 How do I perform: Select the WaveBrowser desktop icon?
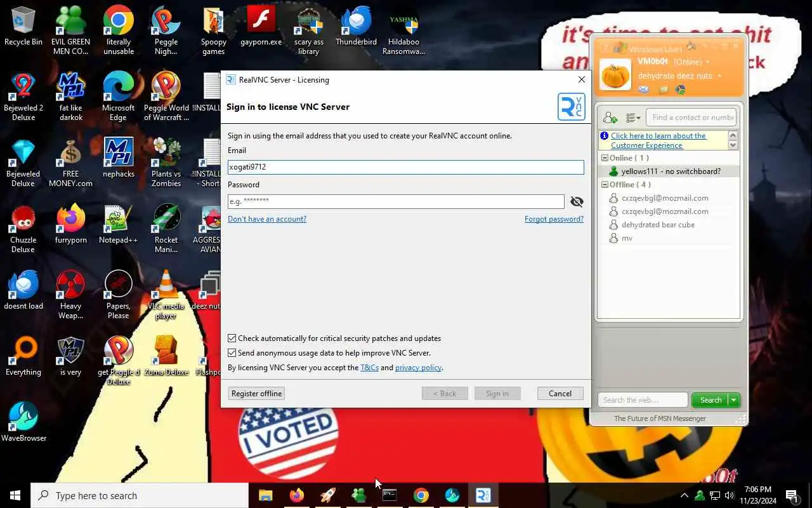23,422
